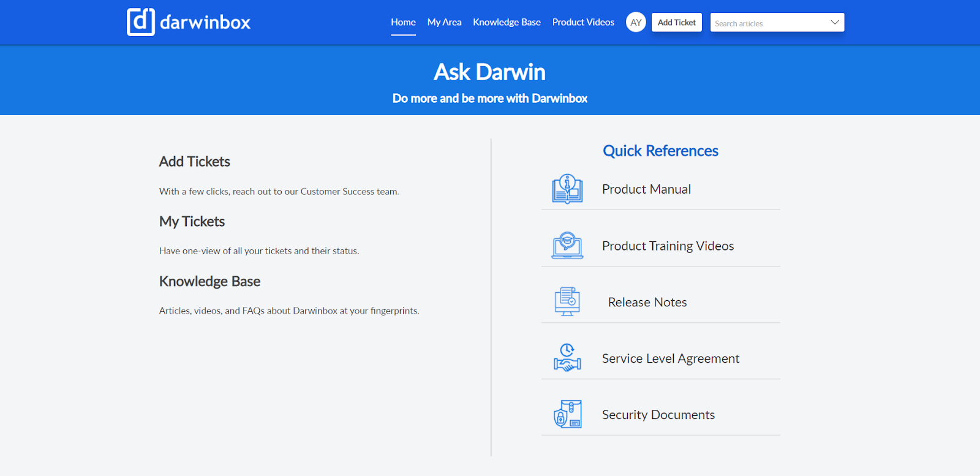The height and width of the screenshot is (476, 980).
Task: Click the Darwinbox logo
Action: [x=189, y=22]
